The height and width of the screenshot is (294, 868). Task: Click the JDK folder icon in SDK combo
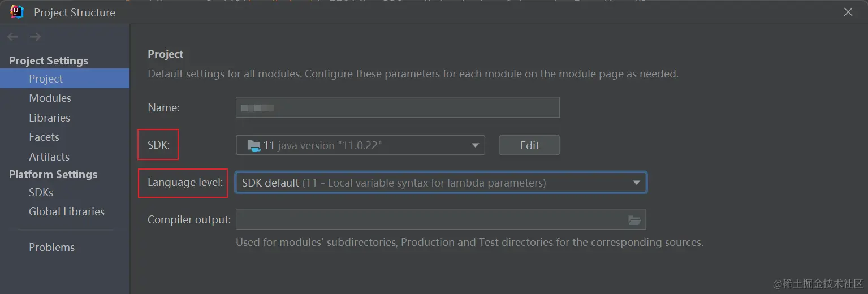(254, 145)
